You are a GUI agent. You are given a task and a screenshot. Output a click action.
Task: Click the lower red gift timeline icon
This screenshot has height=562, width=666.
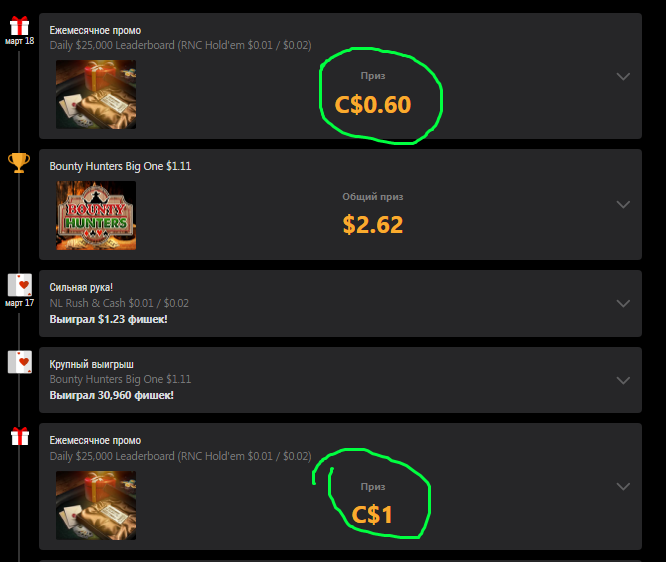[x=20, y=436]
